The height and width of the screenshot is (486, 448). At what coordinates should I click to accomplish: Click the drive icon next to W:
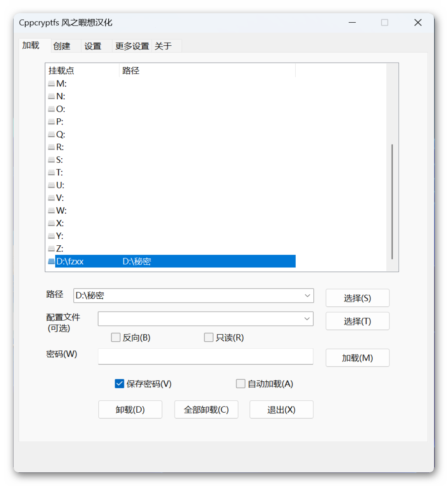51,211
